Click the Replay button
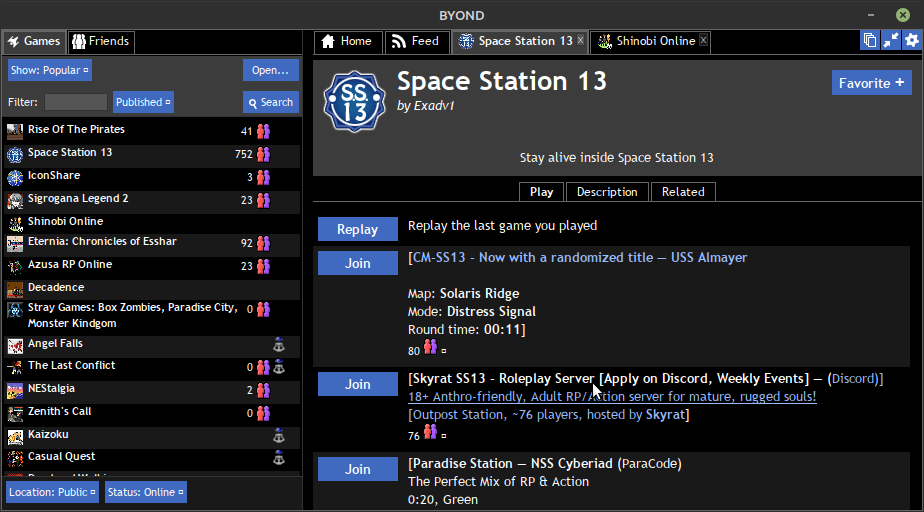924x512 pixels. (358, 229)
